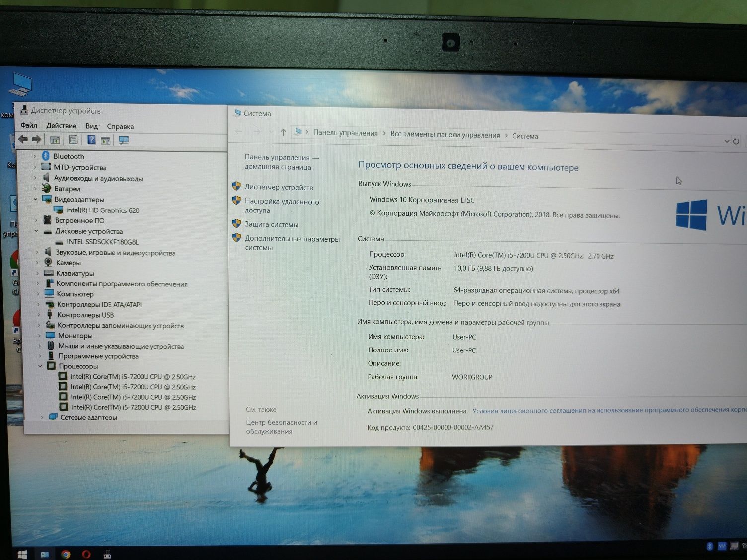Click the blue Help question-mark toolbar icon
This screenshot has height=560, width=747.
coord(91,140)
